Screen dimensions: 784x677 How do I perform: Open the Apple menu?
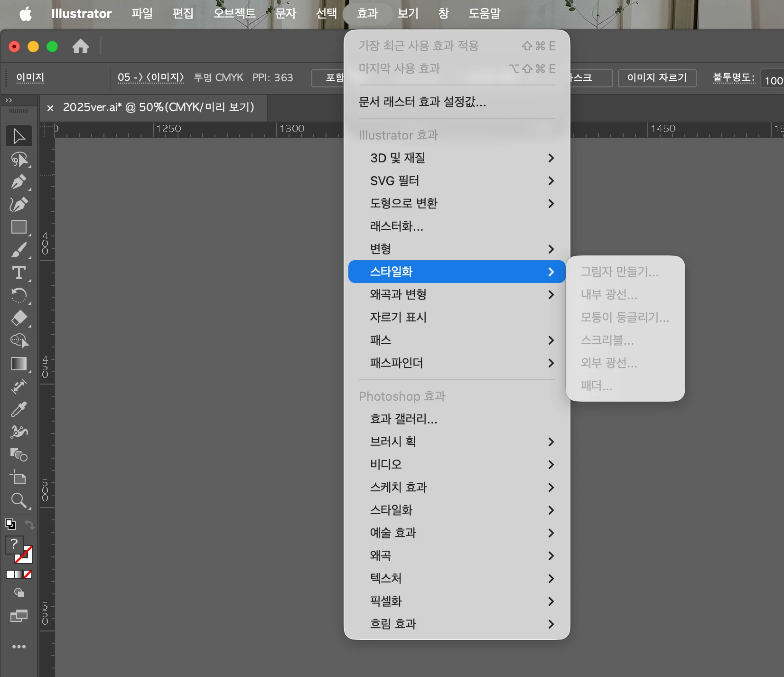[26, 14]
